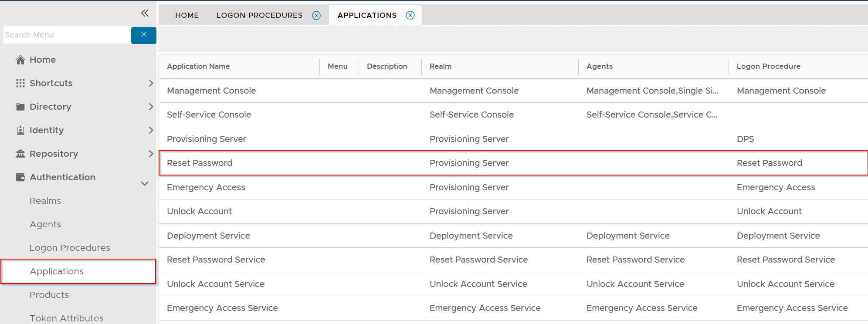Close the Applications tab

click(x=410, y=16)
